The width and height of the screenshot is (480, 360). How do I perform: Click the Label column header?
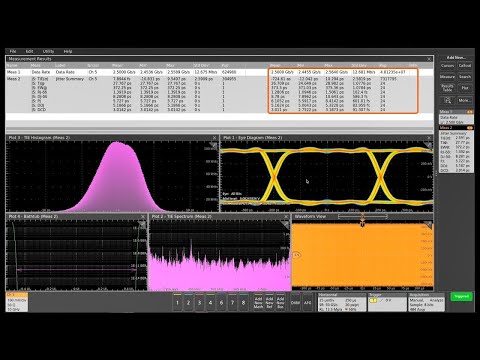60,65
